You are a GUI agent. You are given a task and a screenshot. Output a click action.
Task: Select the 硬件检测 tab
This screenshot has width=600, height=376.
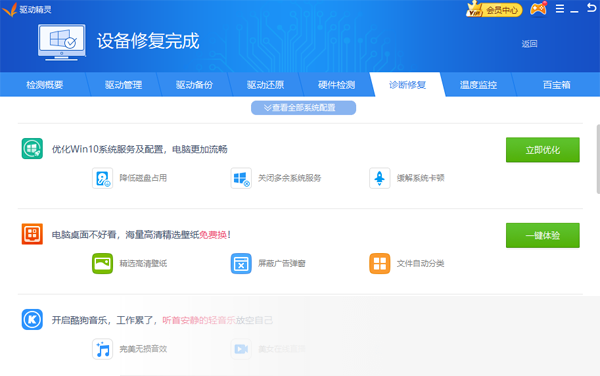(336, 85)
